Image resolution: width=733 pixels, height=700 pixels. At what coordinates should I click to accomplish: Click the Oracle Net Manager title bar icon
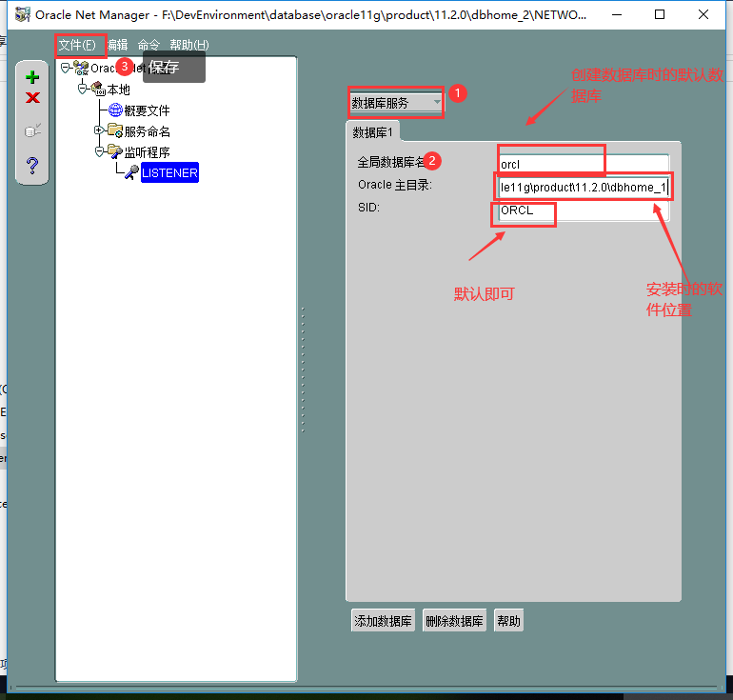tap(22, 15)
